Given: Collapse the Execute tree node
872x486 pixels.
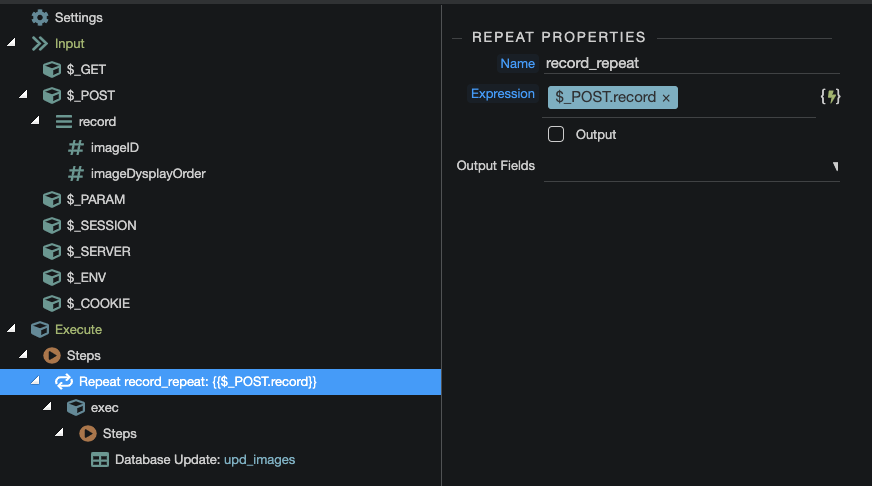Looking at the screenshot, I should 11,330.
